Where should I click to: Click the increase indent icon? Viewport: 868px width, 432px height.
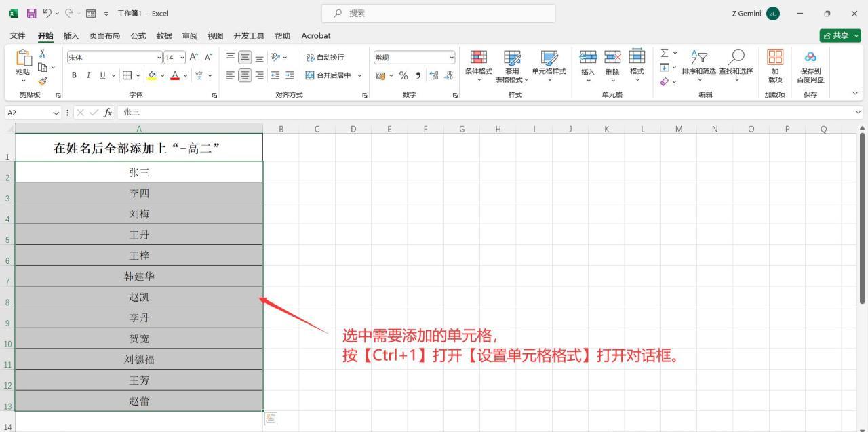[290, 75]
